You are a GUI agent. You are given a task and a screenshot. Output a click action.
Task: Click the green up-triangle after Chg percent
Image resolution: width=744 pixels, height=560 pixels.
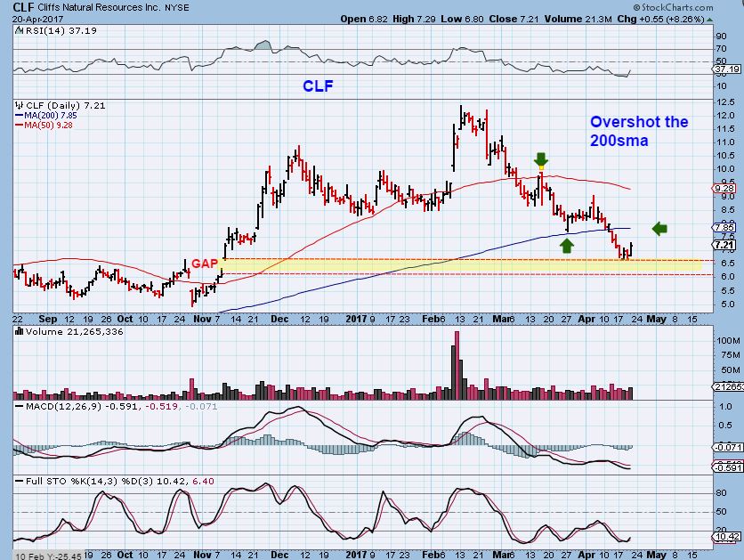[710, 20]
